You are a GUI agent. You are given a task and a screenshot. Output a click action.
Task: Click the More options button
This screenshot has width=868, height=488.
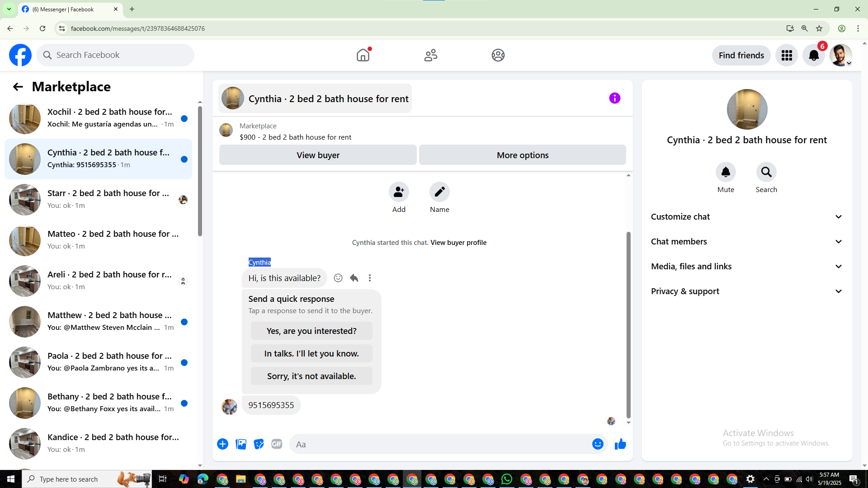tap(523, 155)
